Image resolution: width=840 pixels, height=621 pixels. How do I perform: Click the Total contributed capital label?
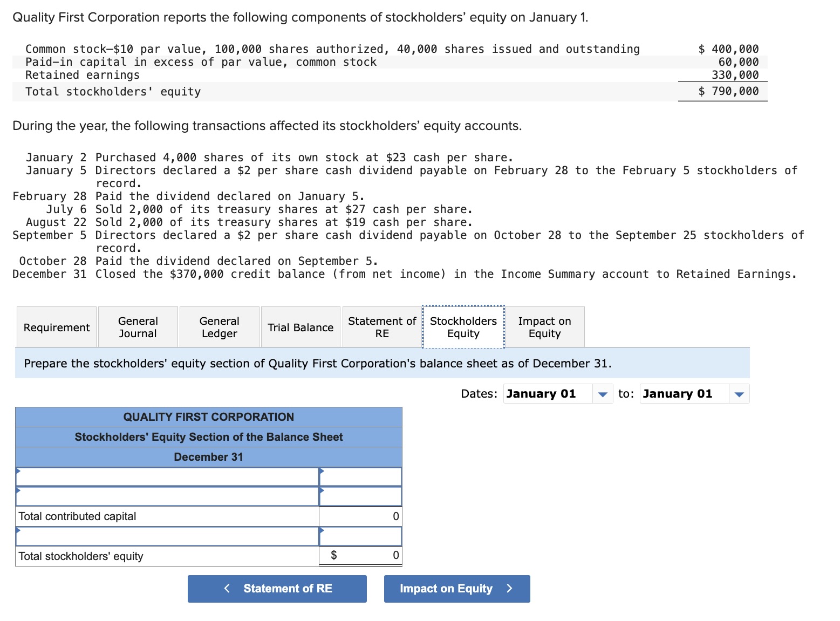coord(77,516)
